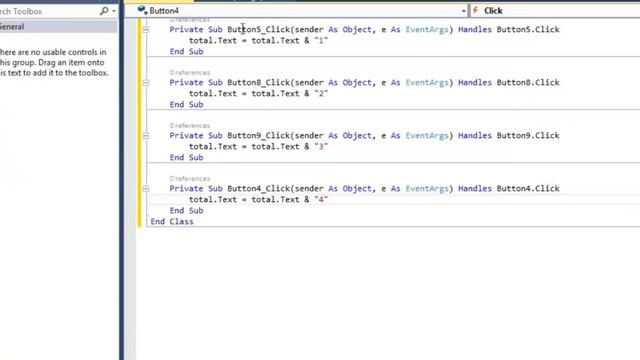The width and height of the screenshot is (640, 360).
Task: Collapse the Button9_Click sub outline
Action: pyautogui.click(x=146, y=136)
